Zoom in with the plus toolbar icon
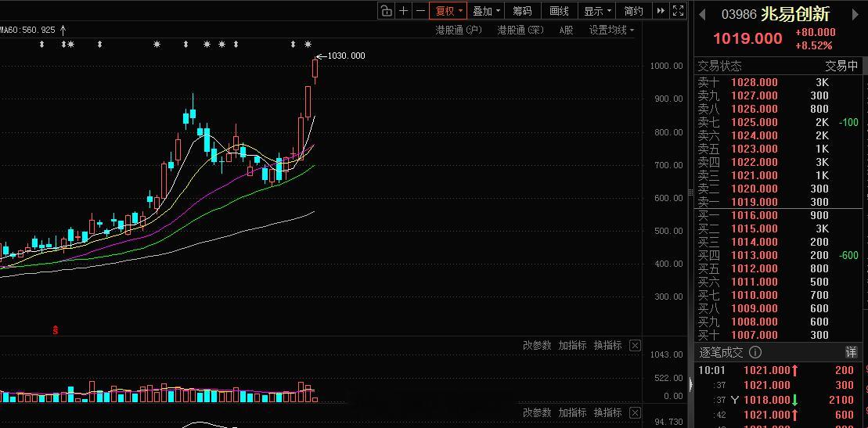Screen dimensions: 868x428 (404, 10)
